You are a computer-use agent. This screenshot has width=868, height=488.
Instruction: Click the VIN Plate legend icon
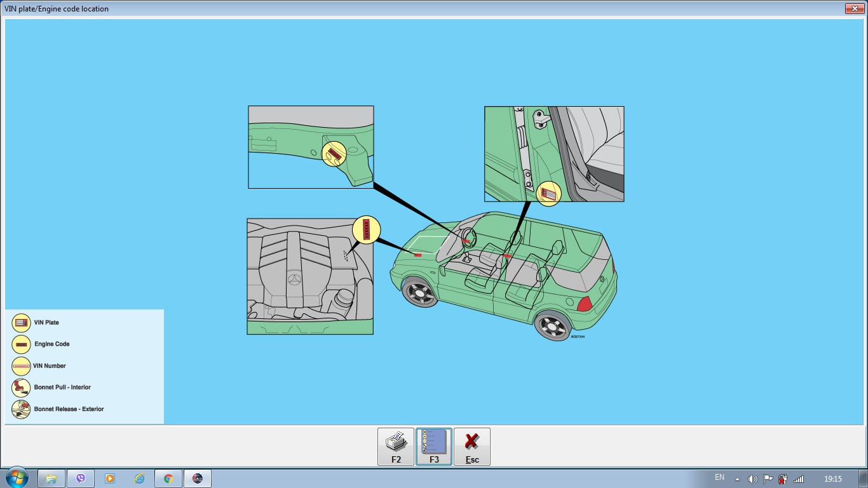[21, 323]
